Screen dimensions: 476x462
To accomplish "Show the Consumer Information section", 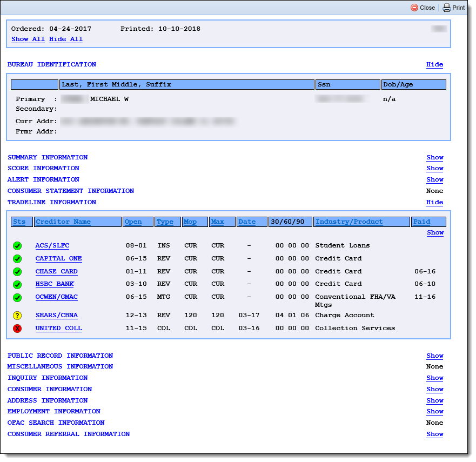I will coord(435,389).
